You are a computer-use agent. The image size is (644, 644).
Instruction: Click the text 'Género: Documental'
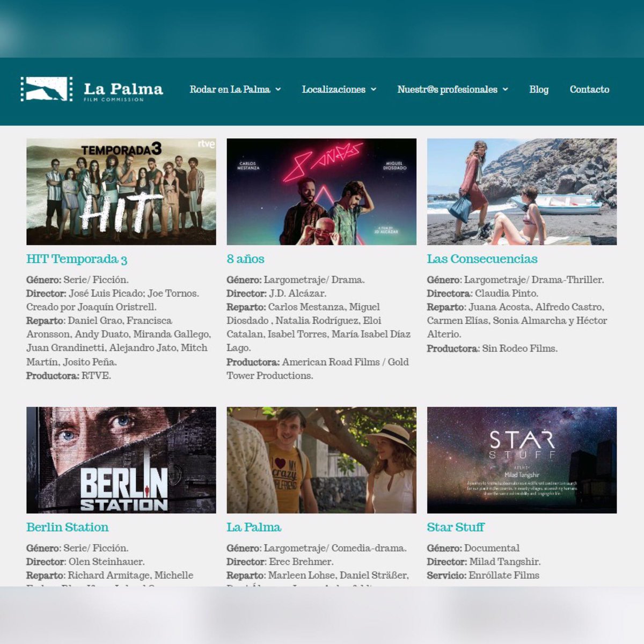[x=473, y=548]
